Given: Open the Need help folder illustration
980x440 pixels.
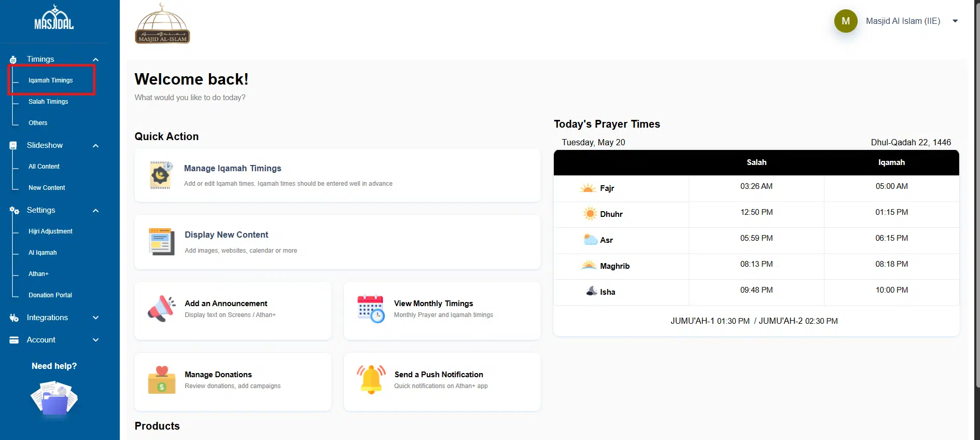Looking at the screenshot, I should pyautogui.click(x=54, y=398).
